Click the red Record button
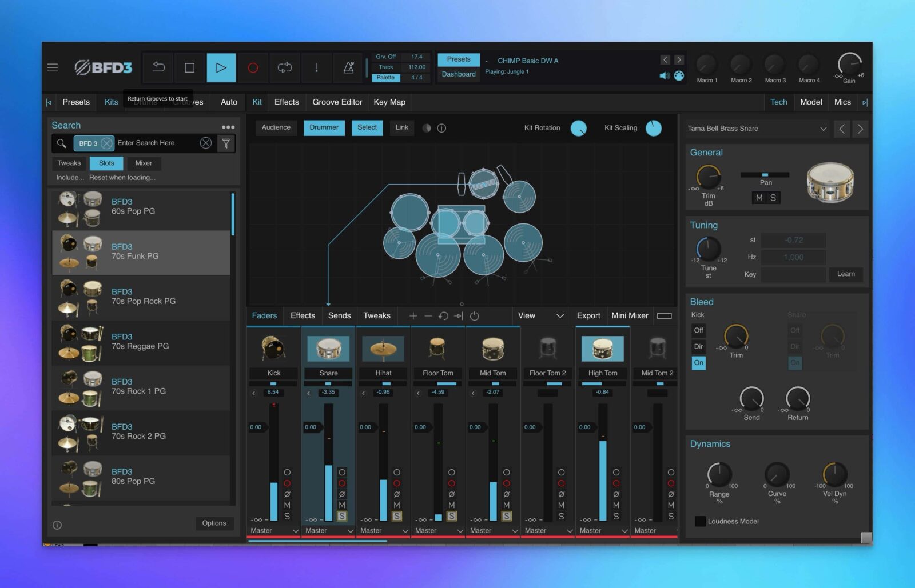Viewport: 915px width, 588px height. coord(253,67)
